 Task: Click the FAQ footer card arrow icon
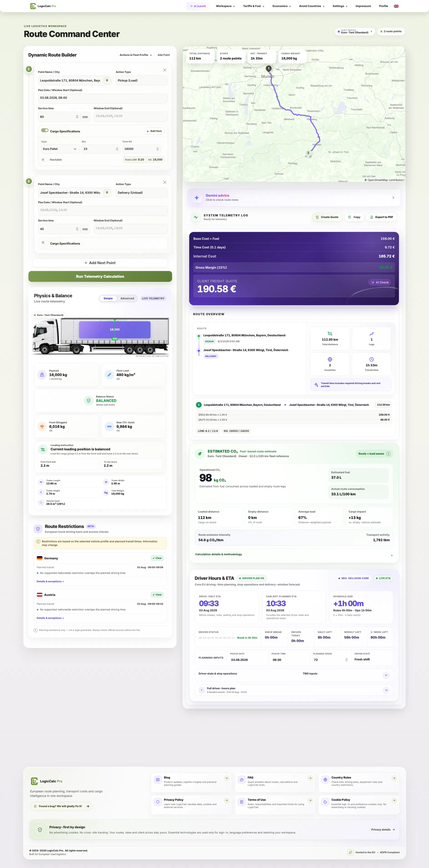[310, 778]
